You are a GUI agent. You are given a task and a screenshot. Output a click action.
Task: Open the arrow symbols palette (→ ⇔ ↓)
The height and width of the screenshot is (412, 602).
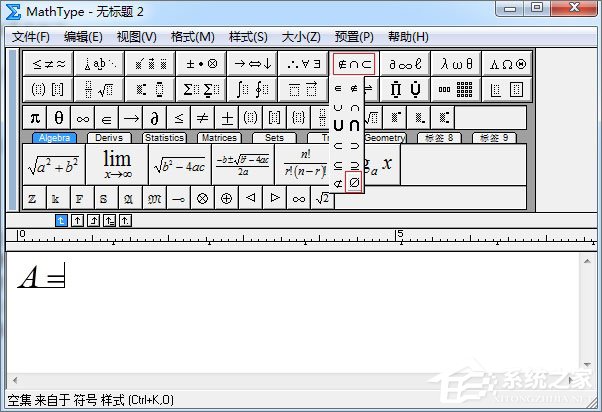[254, 63]
